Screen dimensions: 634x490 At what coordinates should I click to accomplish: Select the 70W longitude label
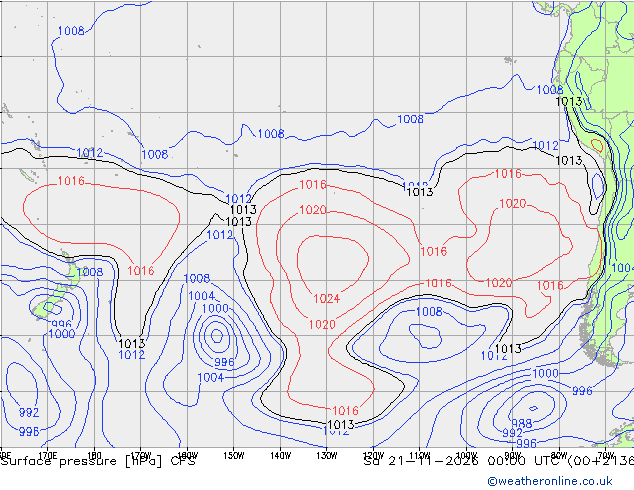click(x=606, y=455)
